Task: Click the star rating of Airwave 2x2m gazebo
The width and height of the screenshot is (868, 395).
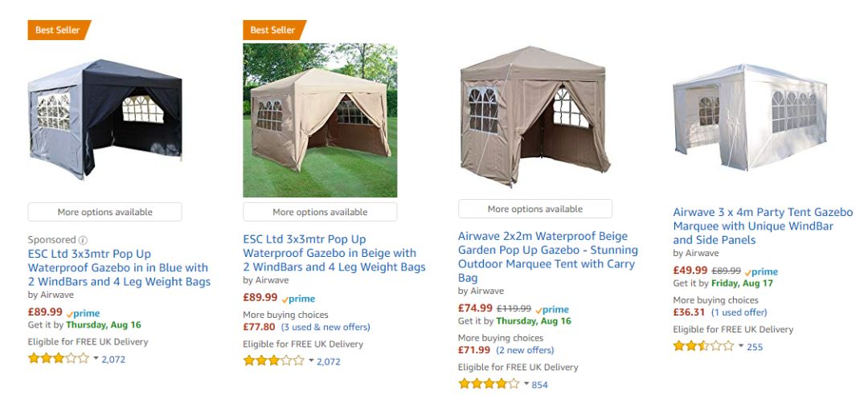Action: point(488,384)
